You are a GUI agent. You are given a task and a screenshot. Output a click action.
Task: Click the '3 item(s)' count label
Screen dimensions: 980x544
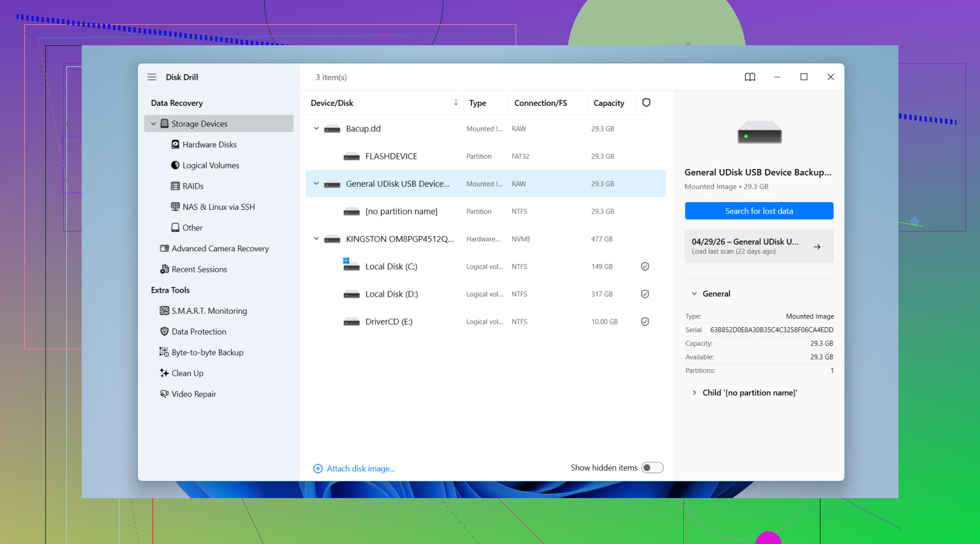click(331, 77)
